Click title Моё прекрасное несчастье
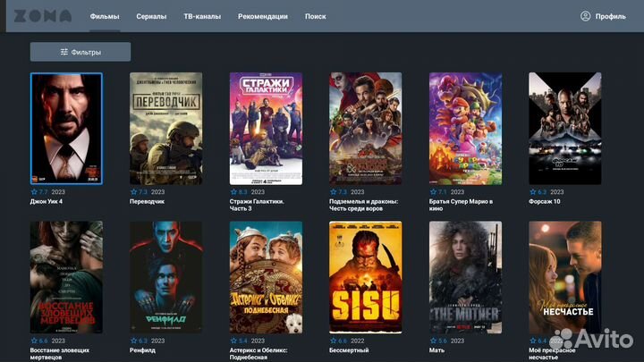The height and width of the screenshot is (362, 644). tap(552, 354)
